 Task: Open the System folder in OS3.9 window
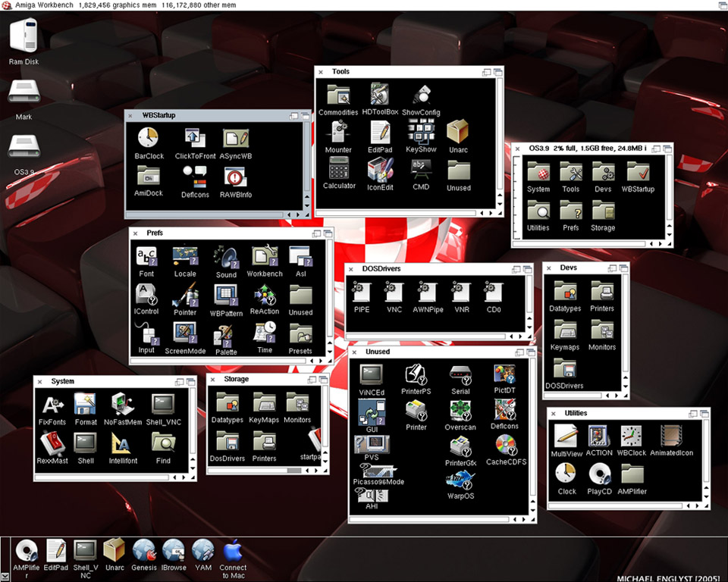pos(538,172)
